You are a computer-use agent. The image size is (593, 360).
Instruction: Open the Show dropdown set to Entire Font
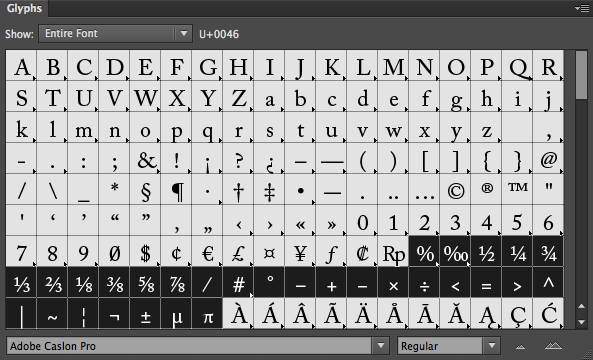click(x=115, y=34)
